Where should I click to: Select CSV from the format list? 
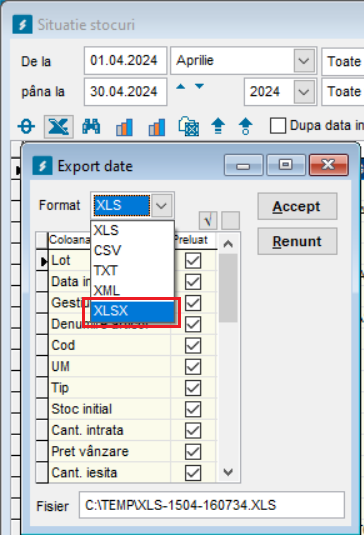point(132,250)
